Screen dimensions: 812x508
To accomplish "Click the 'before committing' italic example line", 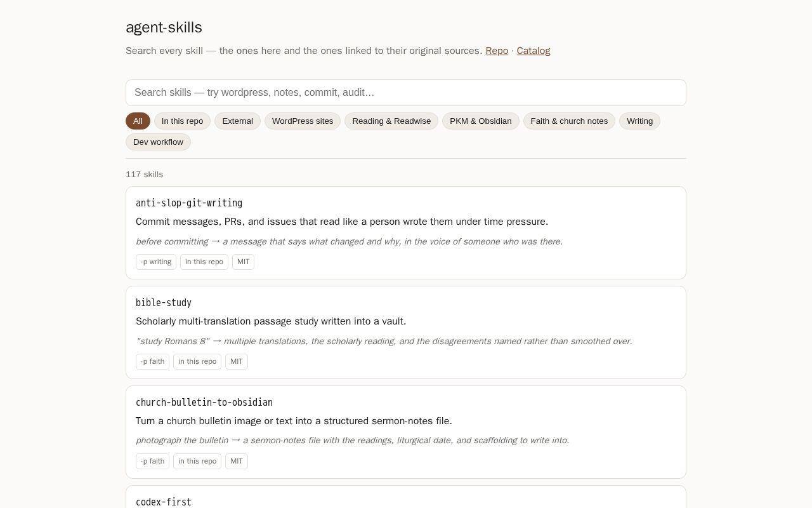I will pyautogui.click(x=349, y=241).
